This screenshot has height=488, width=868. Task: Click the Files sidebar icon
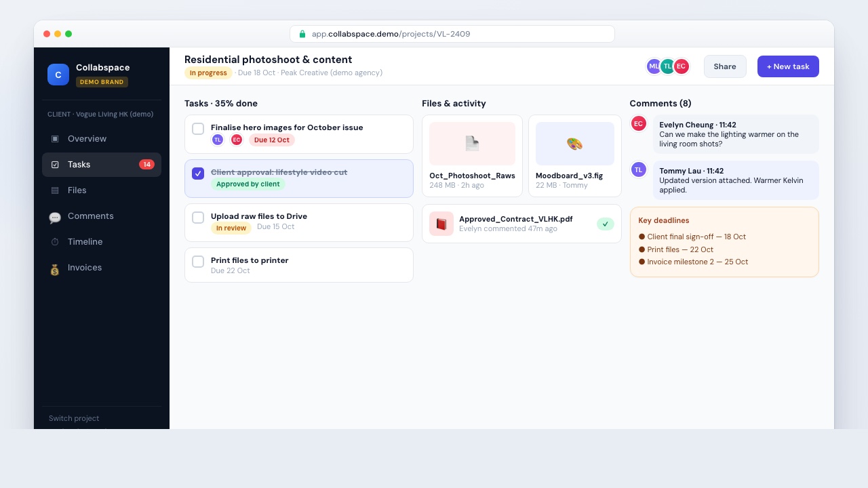pos(55,190)
